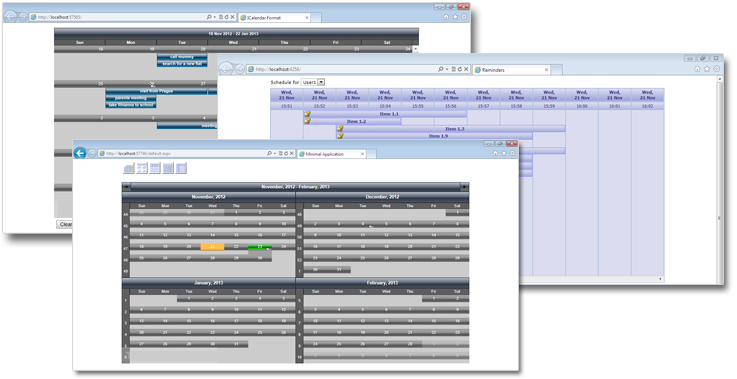Open the 'Item 1.1' schedule bar

(385, 114)
